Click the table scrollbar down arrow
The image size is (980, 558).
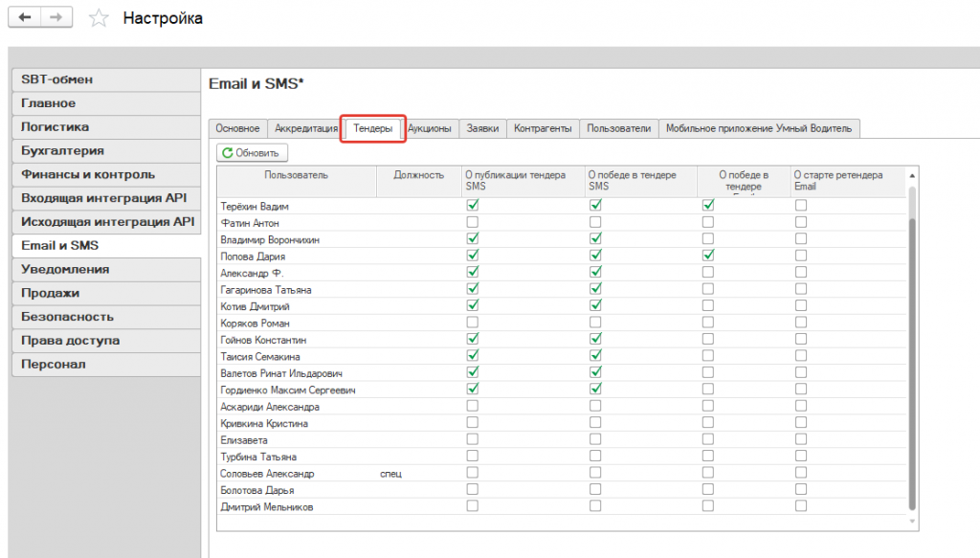912,521
